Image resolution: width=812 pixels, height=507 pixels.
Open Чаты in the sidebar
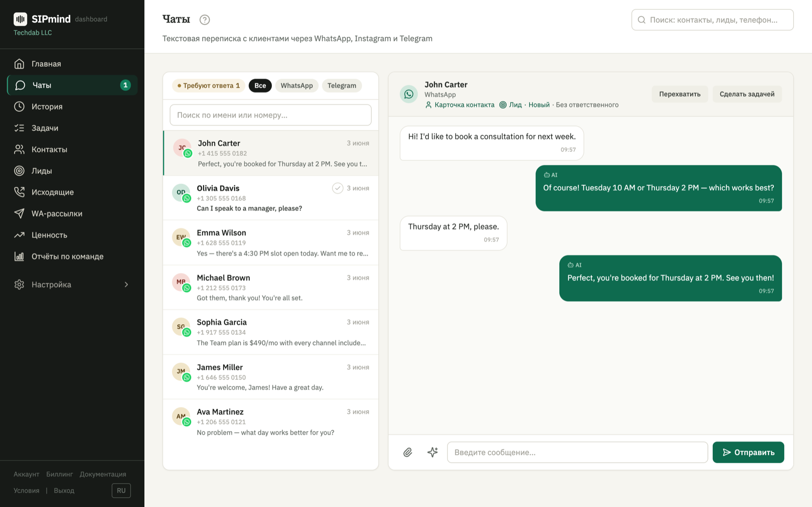[x=72, y=85]
